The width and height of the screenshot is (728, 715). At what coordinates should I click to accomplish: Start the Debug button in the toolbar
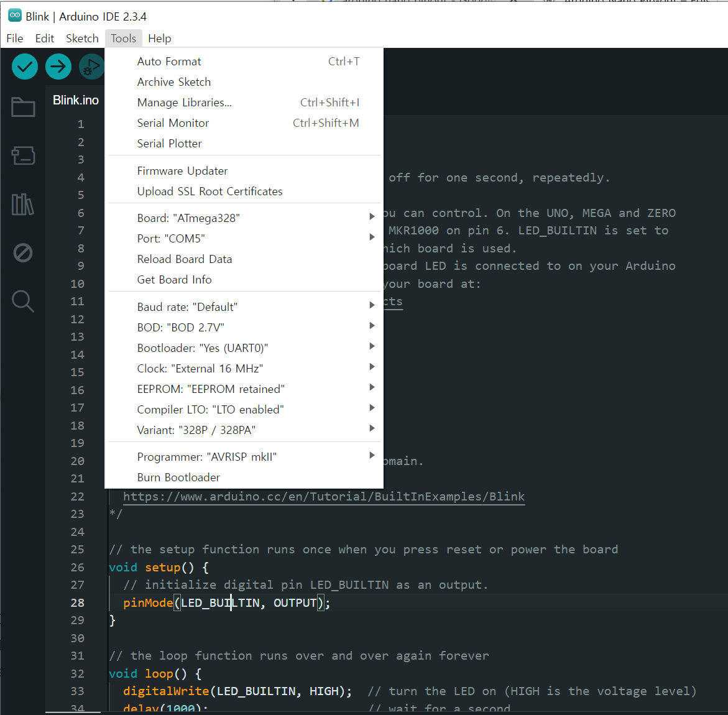pos(91,67)
